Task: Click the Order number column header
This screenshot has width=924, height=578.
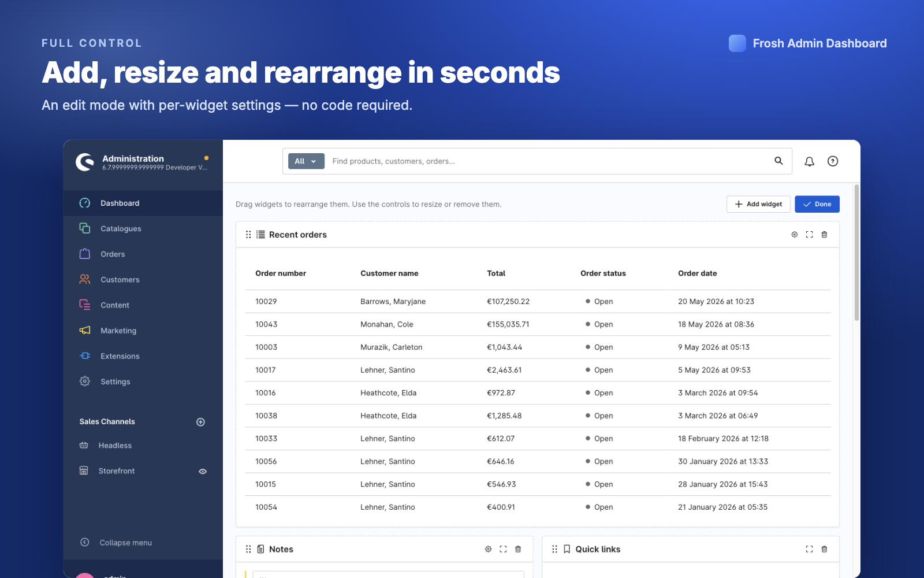Action: click(281, 273)
